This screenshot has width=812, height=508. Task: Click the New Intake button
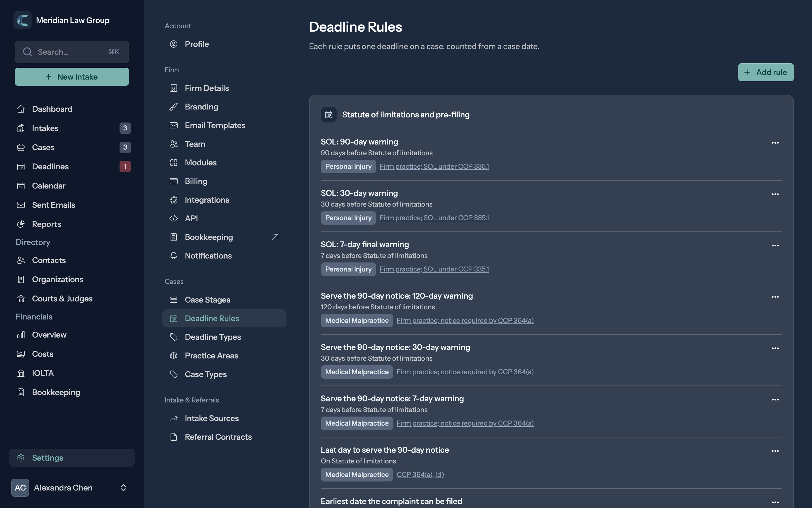[x=72, y=76]
